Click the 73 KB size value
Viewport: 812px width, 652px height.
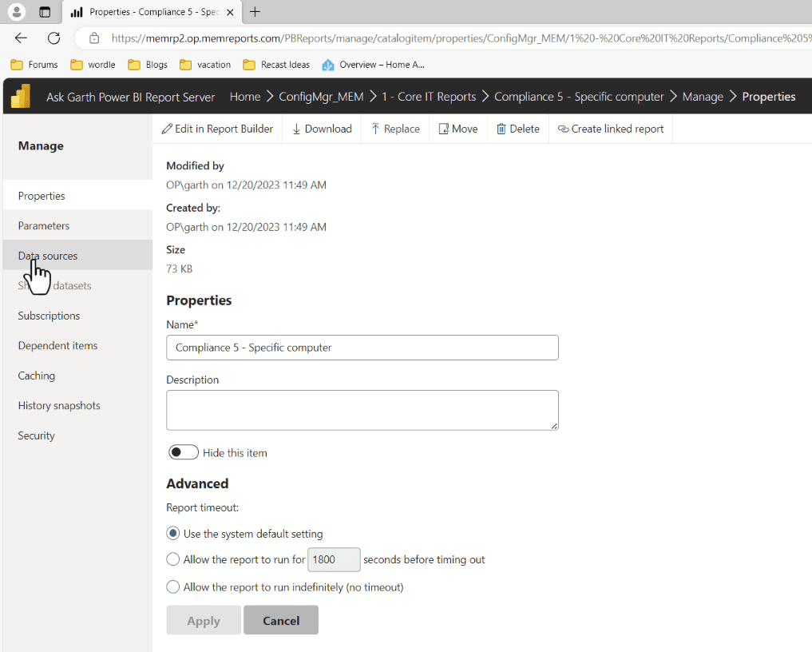pos(179,268)
